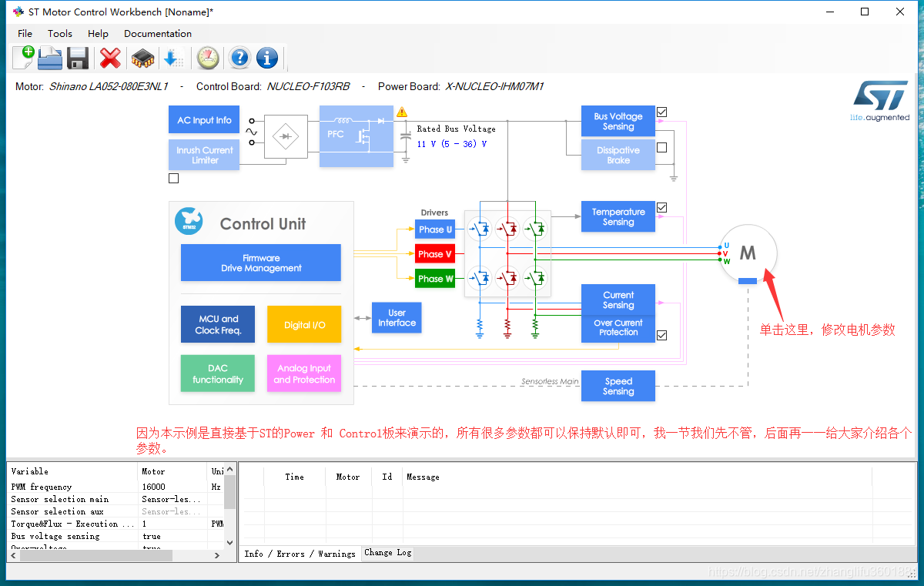
Task: Click the green Phase W driver block
Action: pyautogui.click(x=435, y=279)
